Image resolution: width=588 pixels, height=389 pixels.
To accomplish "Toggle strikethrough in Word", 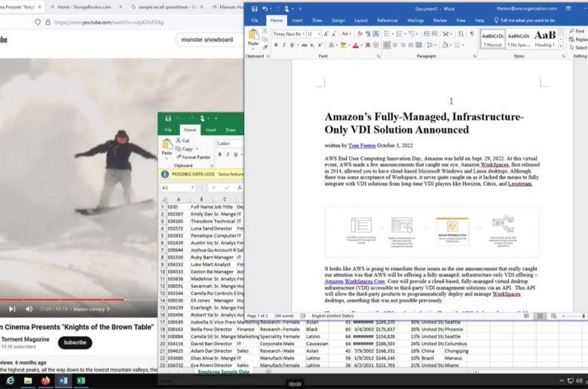I will pos(304,45).
